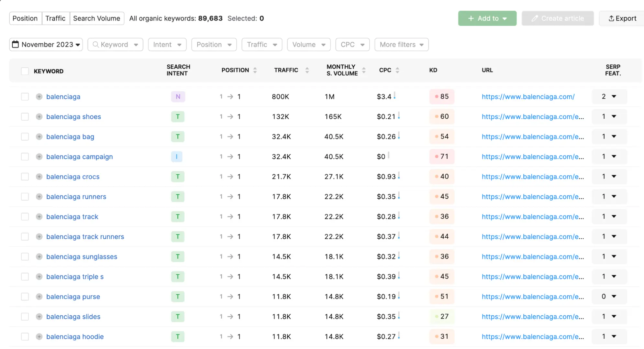The width and height of the screenshot is (644, 349).
Task: Sort by the Traffic column arrows
Action: (x=307, y=70)
